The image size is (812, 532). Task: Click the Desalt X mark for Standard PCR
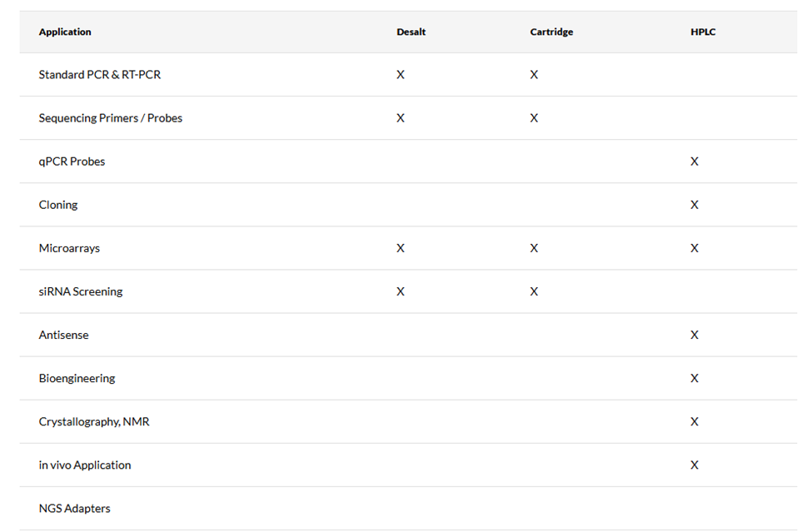401,75
